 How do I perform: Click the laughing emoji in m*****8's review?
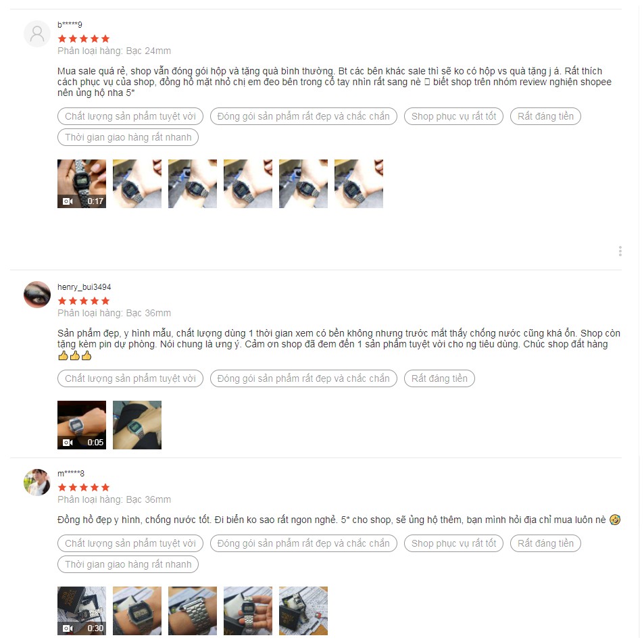(x=615, y=520)
